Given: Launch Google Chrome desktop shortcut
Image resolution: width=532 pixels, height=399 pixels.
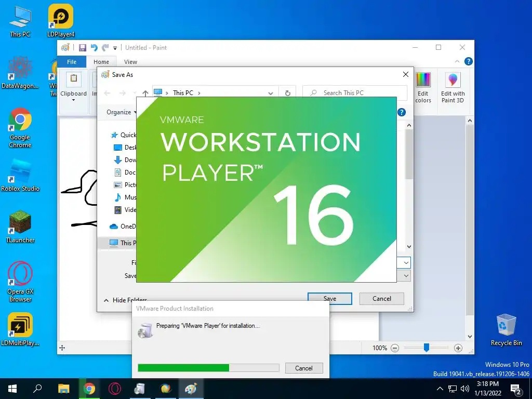Looking at the screenshot, I should click(x=20, y=128).
